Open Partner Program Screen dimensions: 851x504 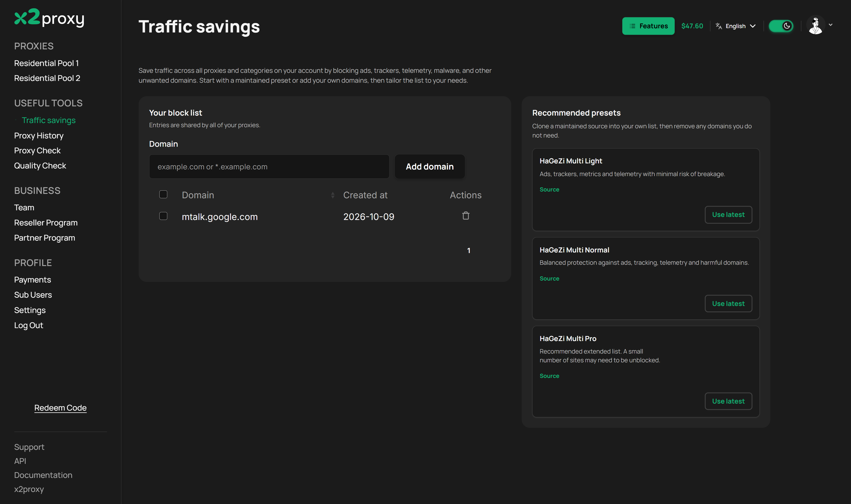pyautogui.click(x=45, y=238)
